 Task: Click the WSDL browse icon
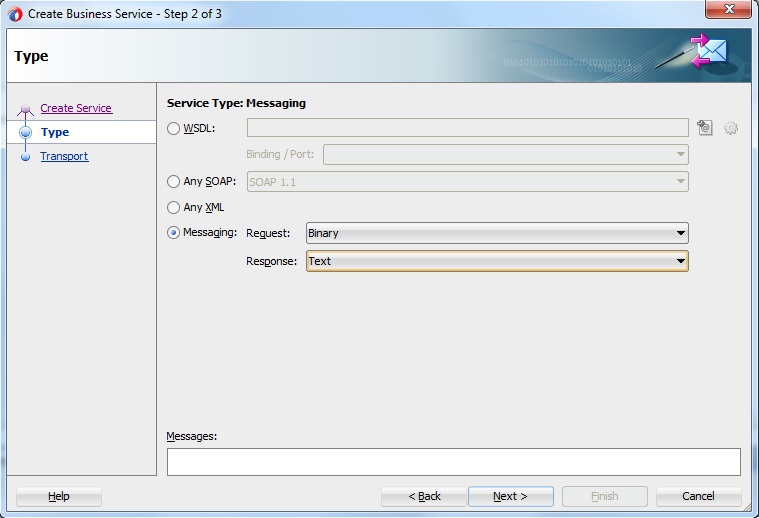point(705,128)
